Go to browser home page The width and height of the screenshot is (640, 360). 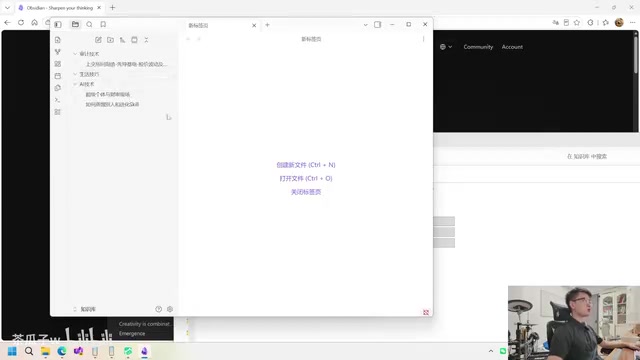(34, 22)
